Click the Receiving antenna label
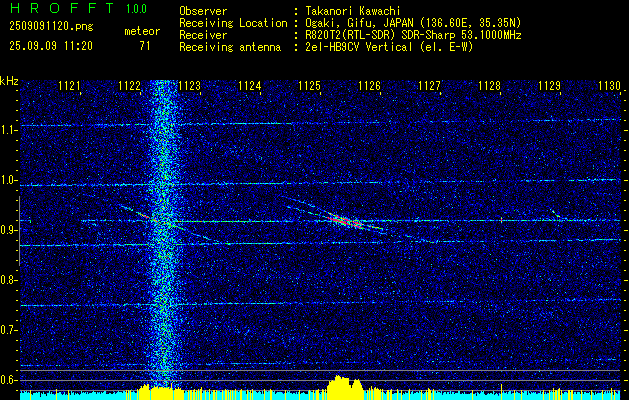629x400 pixels. pyautogui.click(x=230, y=47)
